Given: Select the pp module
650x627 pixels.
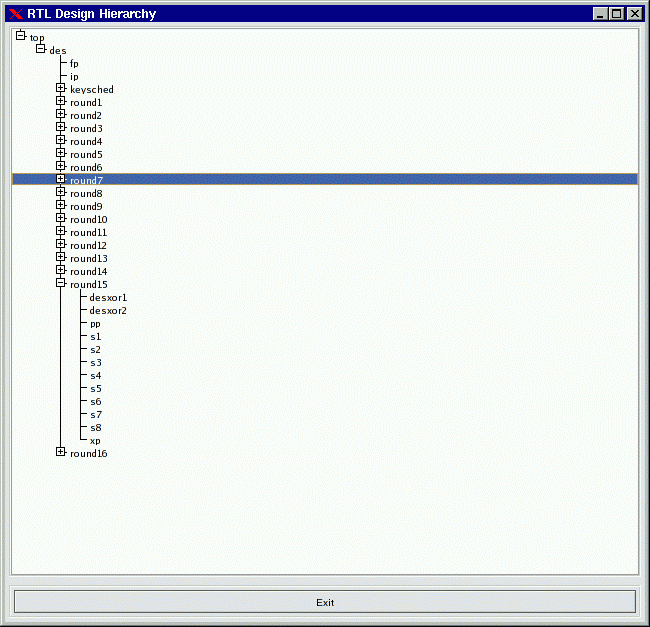Looking at the screenshot, I should tap(95, 324).
